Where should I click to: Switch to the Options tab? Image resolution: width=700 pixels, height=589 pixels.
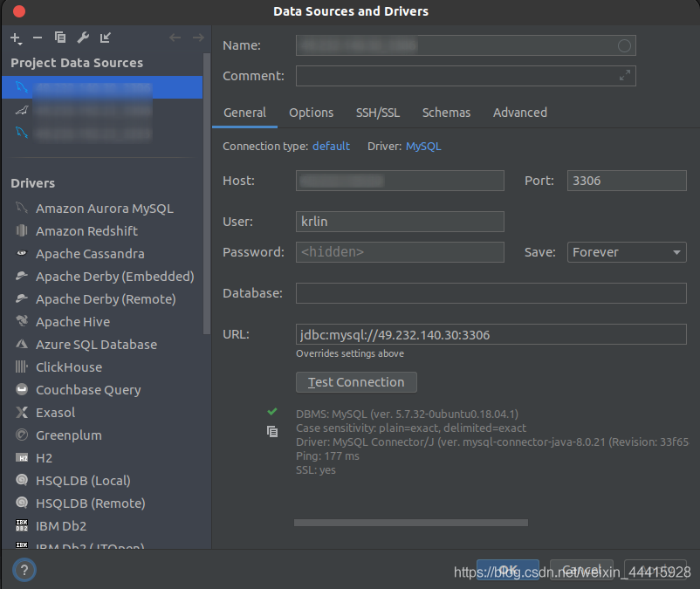coord(312,113)
